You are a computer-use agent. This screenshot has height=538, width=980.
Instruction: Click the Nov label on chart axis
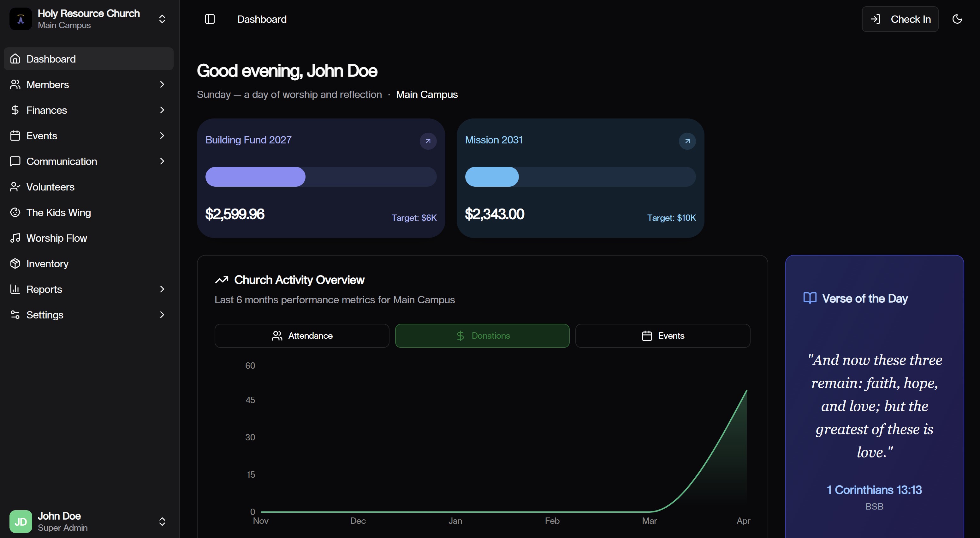[x=261, y=521]
